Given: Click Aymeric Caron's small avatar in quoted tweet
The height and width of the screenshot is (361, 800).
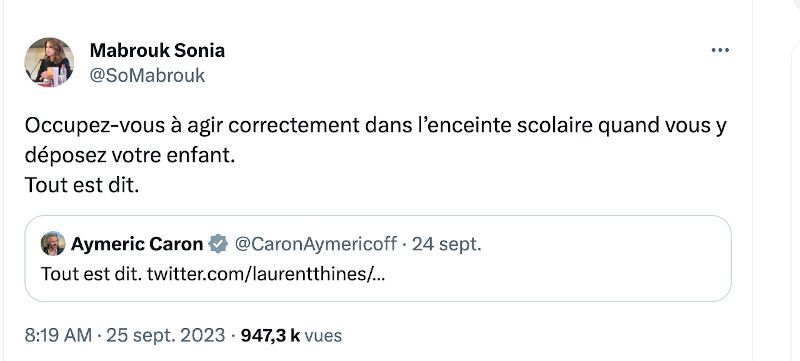Looking at the screenshot, I should (53, 244).
